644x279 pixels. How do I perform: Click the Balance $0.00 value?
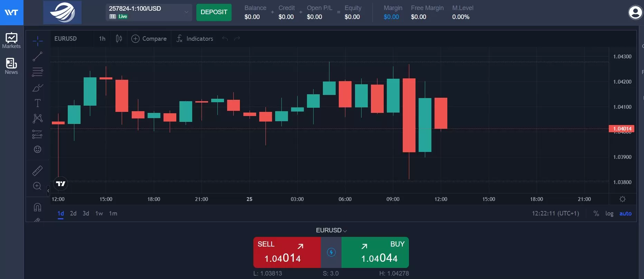pyautogui.click(x=252, y=17)
